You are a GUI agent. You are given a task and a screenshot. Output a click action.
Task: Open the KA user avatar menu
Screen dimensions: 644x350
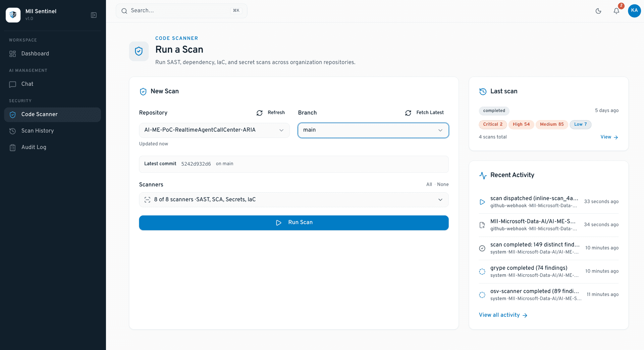pos(634,11)
